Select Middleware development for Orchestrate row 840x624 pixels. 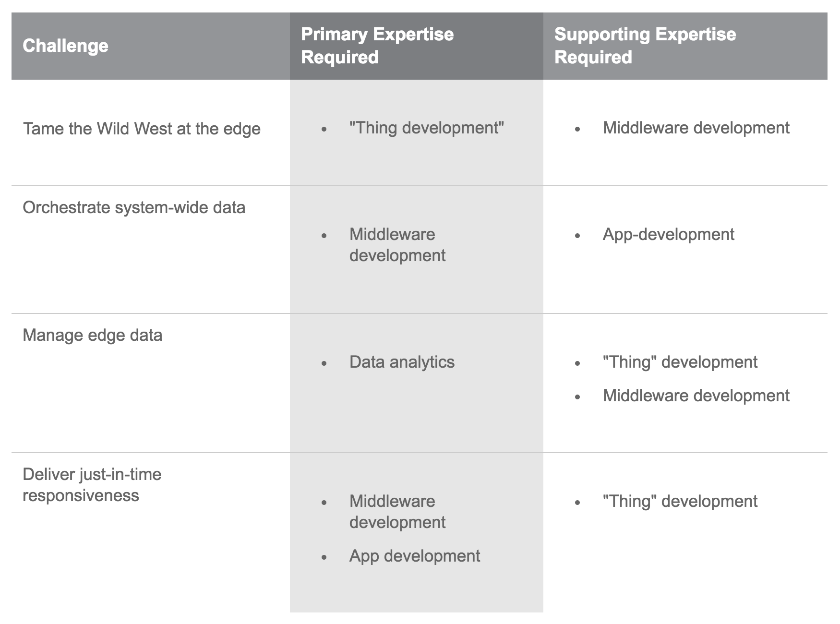[397, 245]
